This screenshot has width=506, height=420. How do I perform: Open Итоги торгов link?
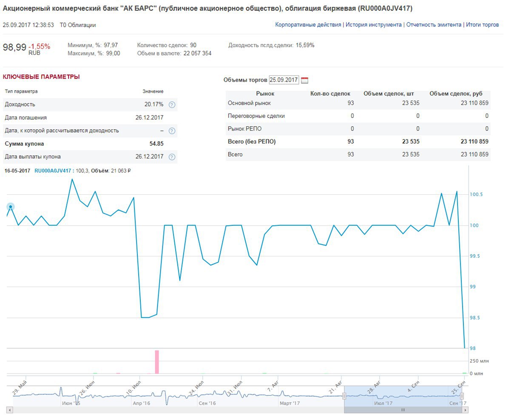(482, 25)
